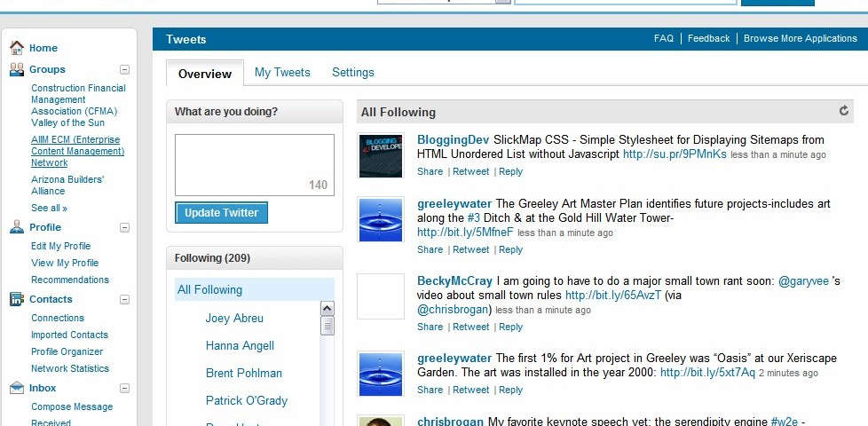Click the Profile person icon
This screenshot has width=868, height=426.
point(17,227)
